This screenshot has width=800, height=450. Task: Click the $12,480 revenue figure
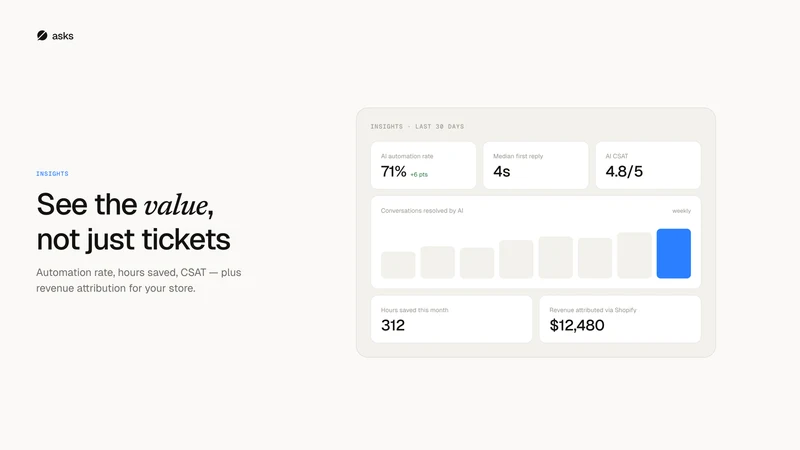click(577, 326)
